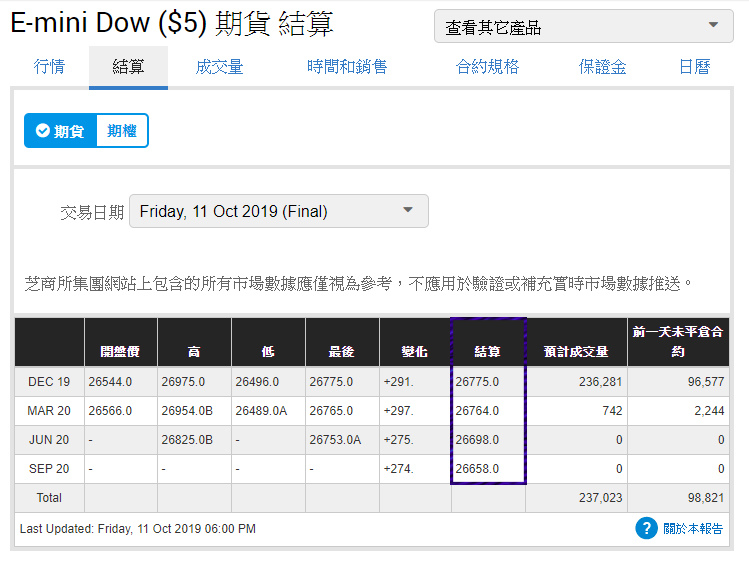Click DEC 19 high value 26975.0
The height and width of the screenshot is (561, 749).
click(183, 382)
